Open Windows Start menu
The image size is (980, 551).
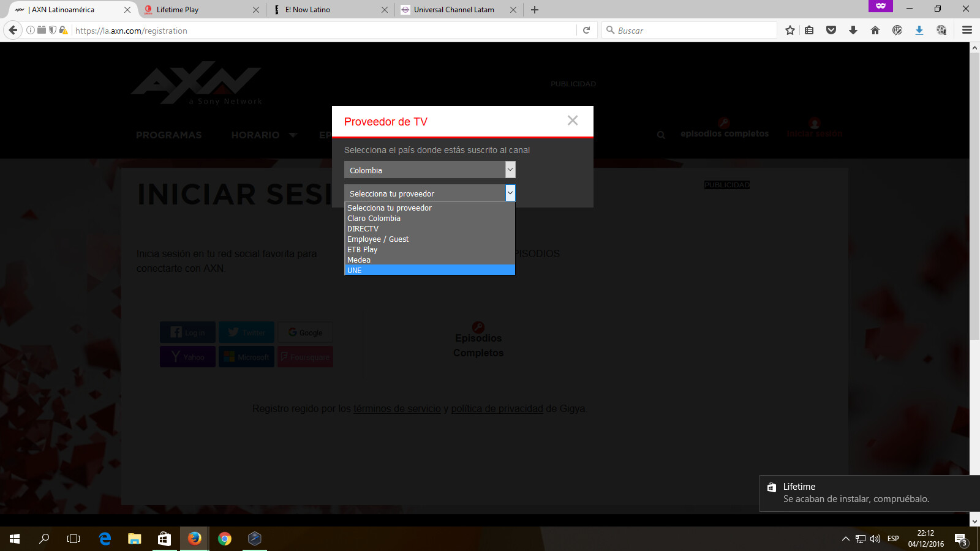pyautogui.click(x=15, y=539)
